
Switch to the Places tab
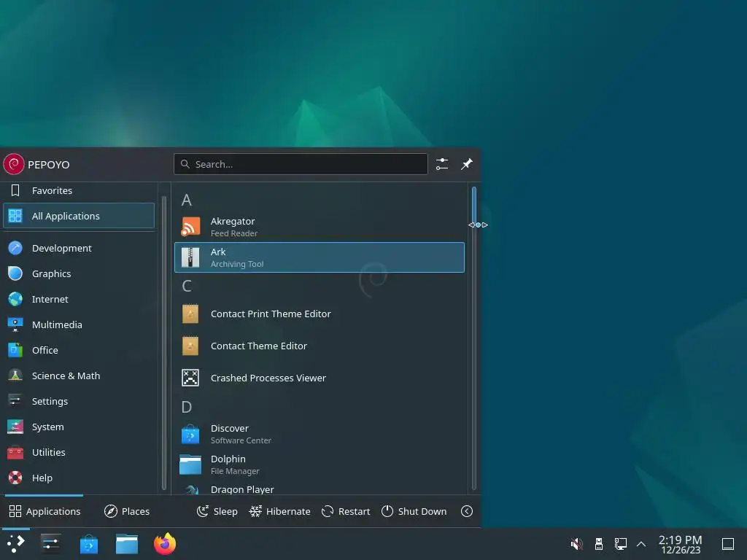127,511
